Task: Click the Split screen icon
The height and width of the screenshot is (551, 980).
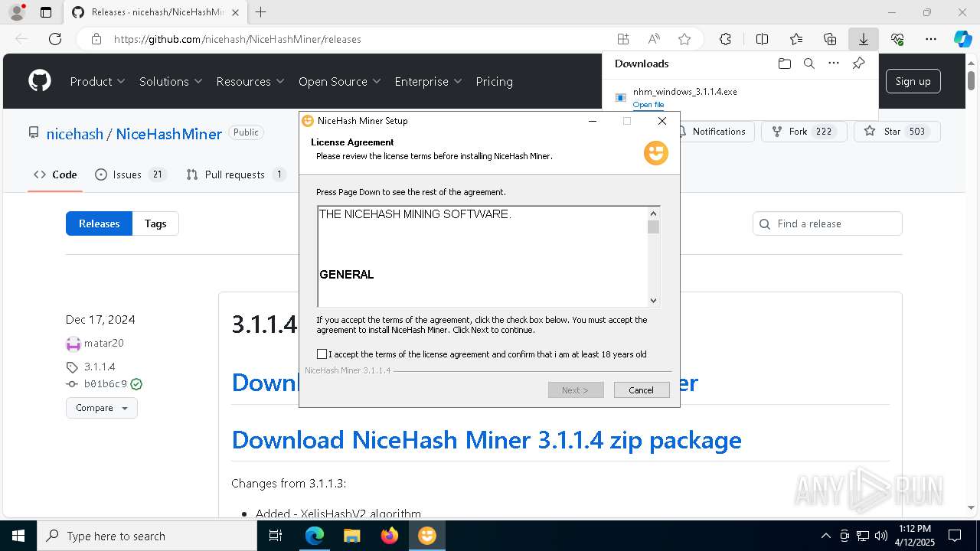Action: [762, 39]
